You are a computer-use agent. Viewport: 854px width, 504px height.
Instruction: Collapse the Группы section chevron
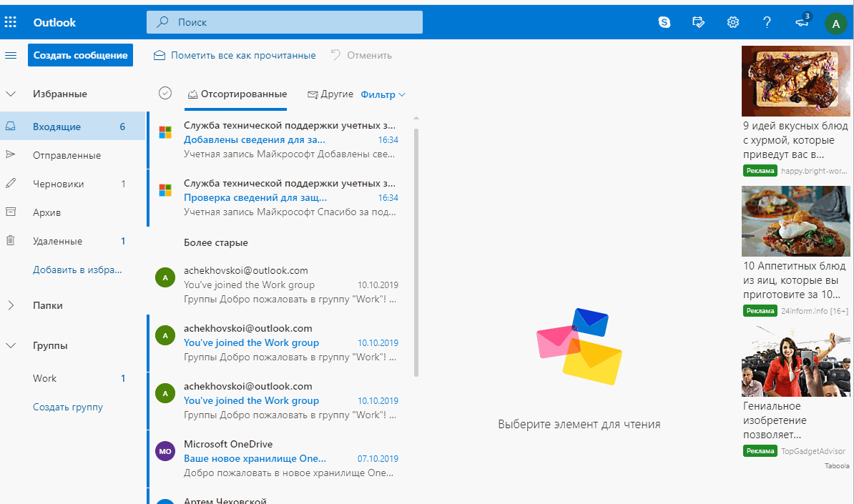10,345
